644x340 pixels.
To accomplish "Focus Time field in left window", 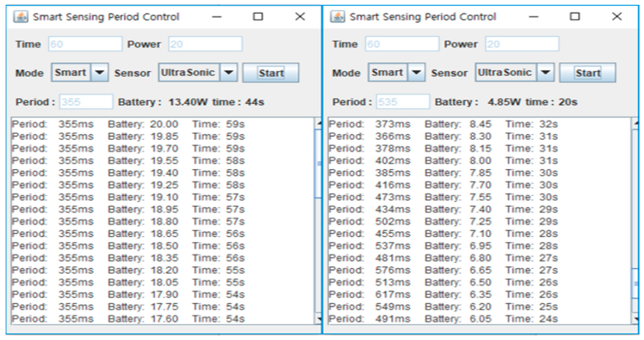I will (x=86, y=44).
